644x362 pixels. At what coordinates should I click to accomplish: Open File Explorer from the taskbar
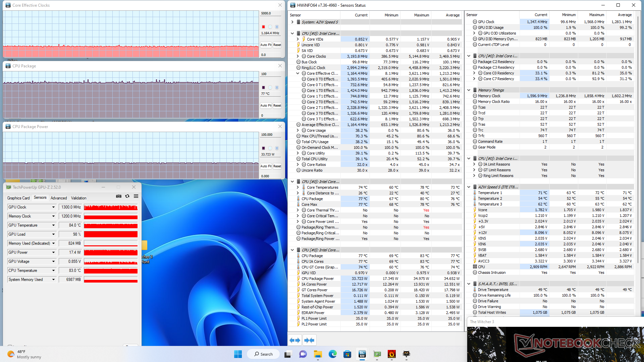[318, 354]
